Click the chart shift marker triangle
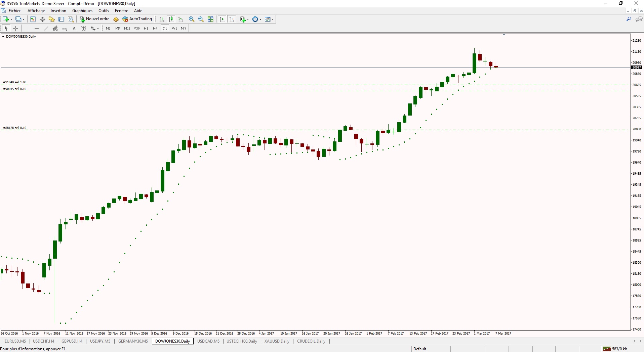The width and height of the screenshot is (644, 352). (x=504, y=35)
